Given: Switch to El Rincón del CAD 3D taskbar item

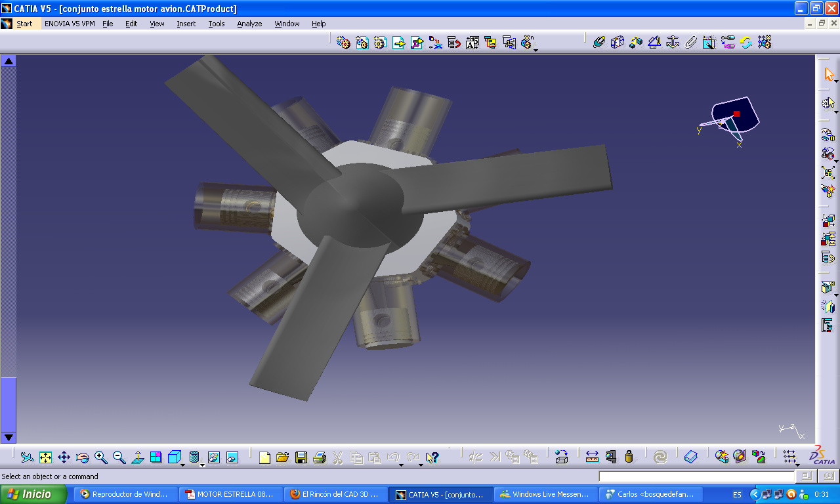Looking at the screenshot, I should (x=336, y=495).
